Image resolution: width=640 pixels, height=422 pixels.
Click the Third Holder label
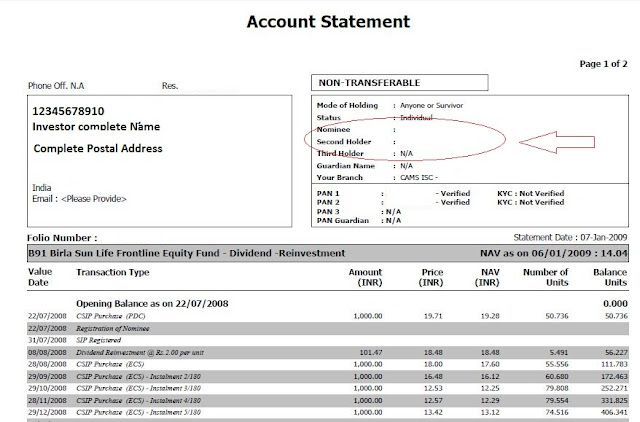[340, 153]
